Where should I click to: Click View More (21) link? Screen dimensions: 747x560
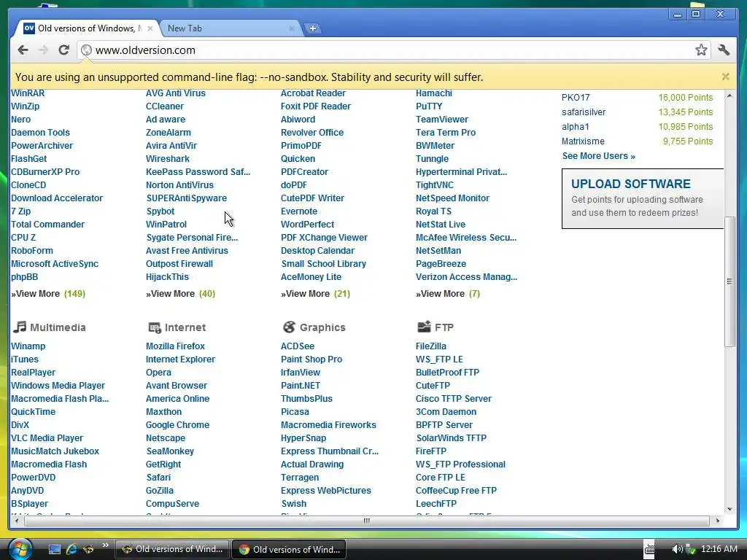315,294
